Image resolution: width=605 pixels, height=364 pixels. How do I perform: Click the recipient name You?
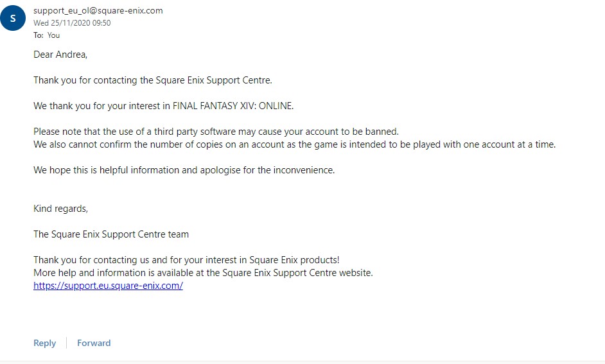click(54, 35)
